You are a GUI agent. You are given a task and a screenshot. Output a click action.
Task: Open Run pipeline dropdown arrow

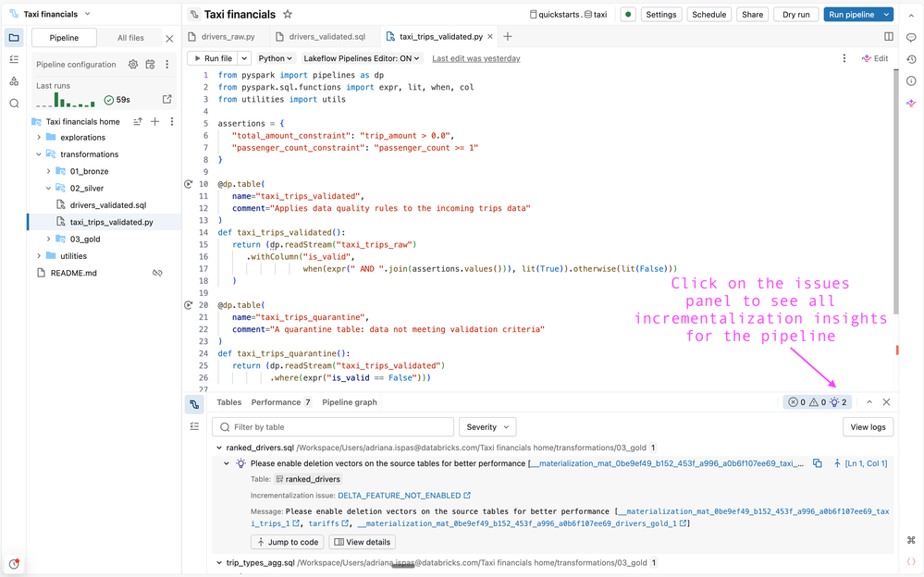[886, 14]
